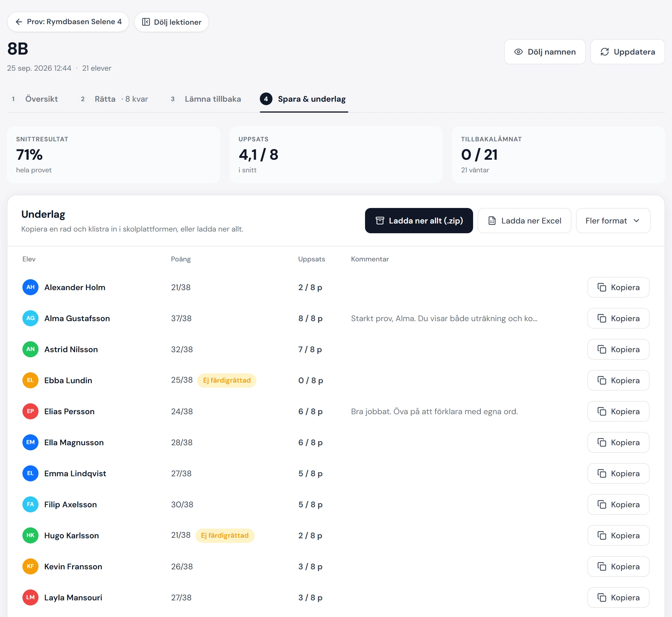The image size is (672, 617).
Task: Click the KF avatar for Kevin Fransson
Action: pos(30,566)
